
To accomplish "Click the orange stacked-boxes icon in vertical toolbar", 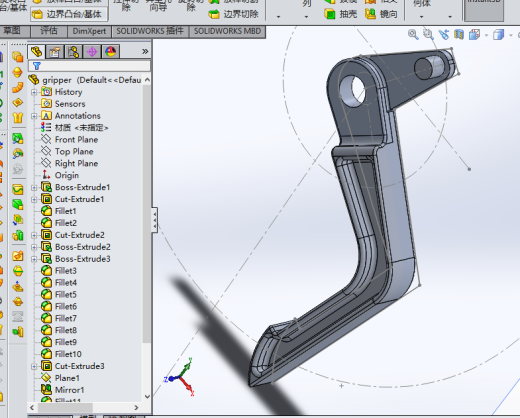I will (17, 57).
